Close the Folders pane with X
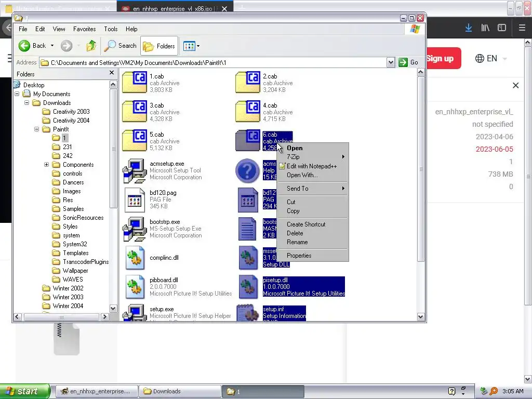The height and width of the screenshot is (399, 532). click(112, 73)
